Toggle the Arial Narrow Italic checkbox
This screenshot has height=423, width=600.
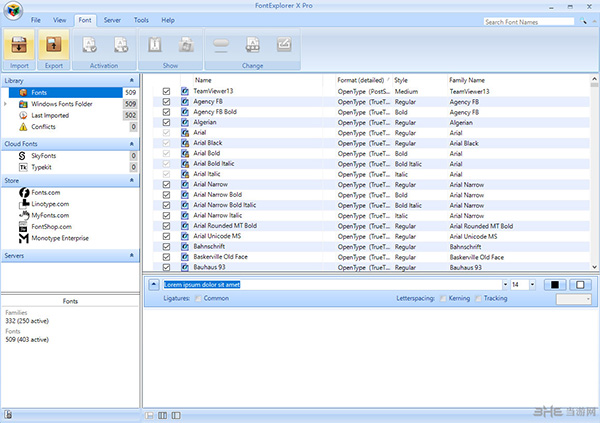point(166,215)
